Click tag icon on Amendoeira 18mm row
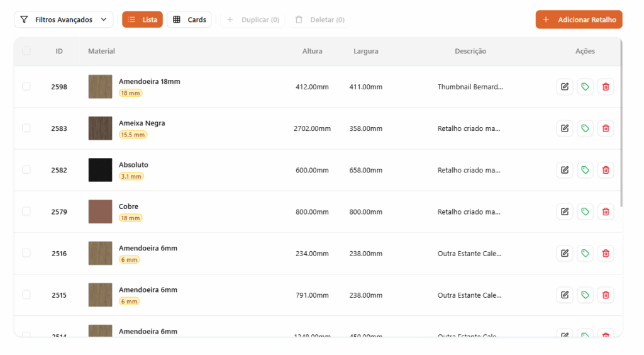 pyautogui.click(x=585, y=87)
